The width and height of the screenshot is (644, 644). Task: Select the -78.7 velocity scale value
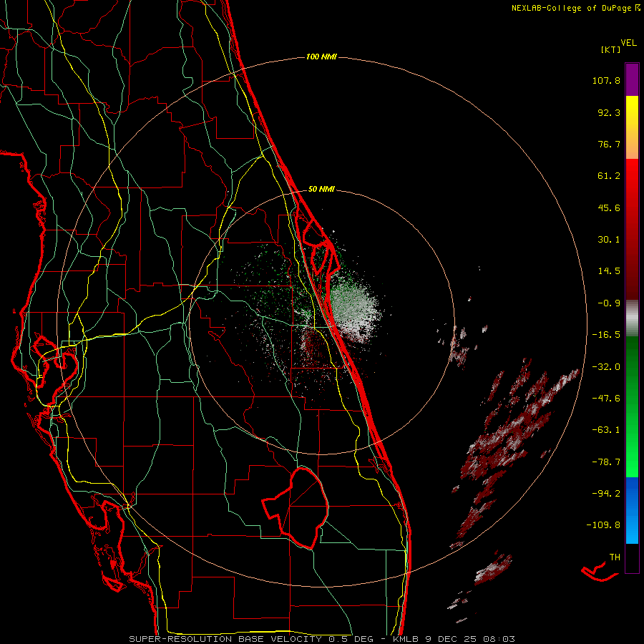[x=606, y=462]
